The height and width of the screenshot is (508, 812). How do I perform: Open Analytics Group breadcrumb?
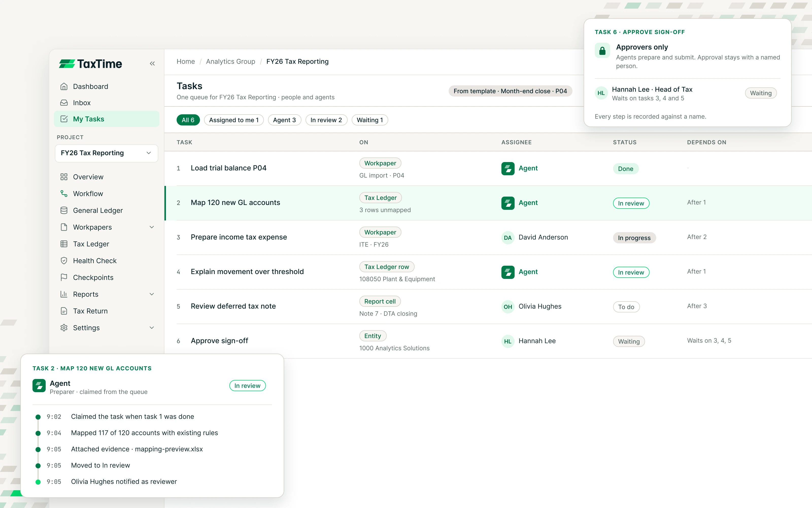(x=230, y=61)
